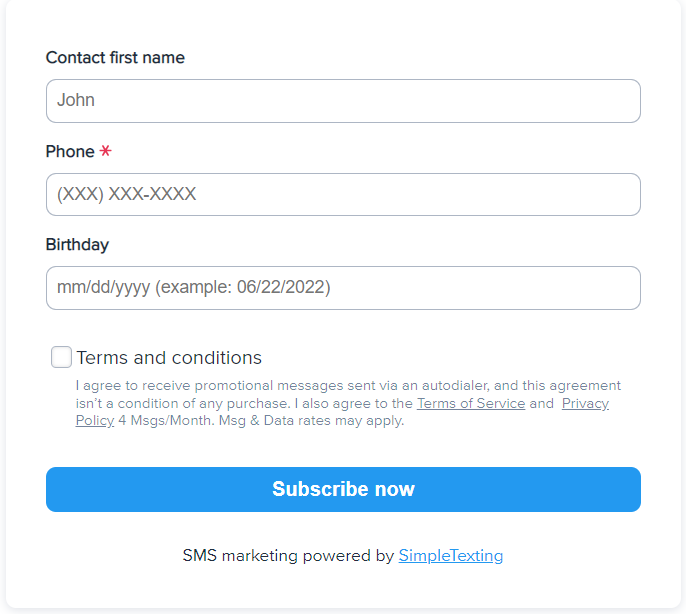Image resolution: width=686 pixels, height=614 pixels.
Task: Click the 'SMS marketing powered by' text
Action: (288, 556)
